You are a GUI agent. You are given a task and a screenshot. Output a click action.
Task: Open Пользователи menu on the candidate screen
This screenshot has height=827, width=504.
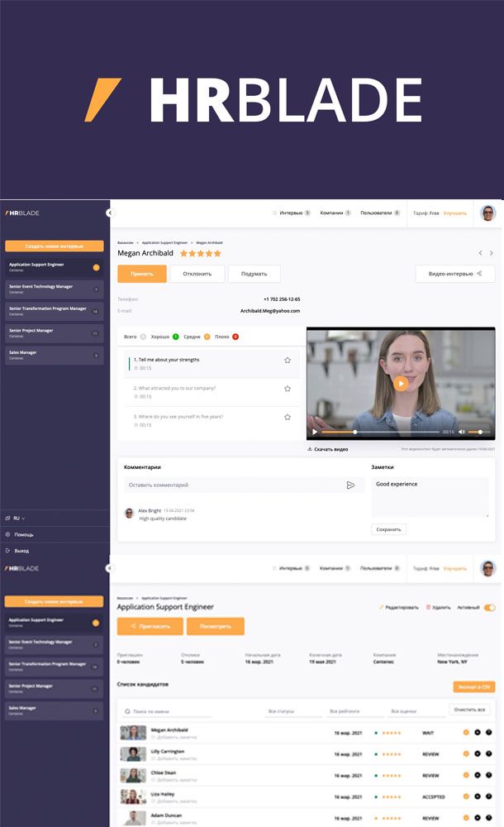380,213
